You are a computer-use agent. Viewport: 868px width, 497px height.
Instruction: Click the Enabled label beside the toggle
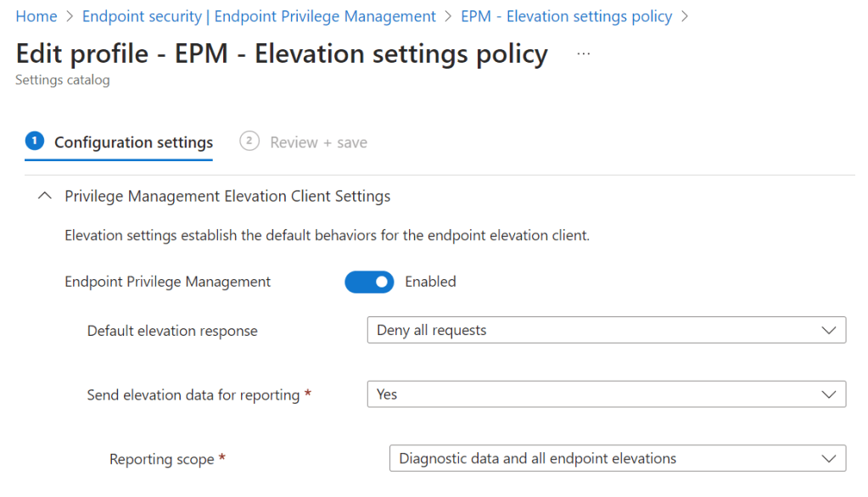point(430,282)
